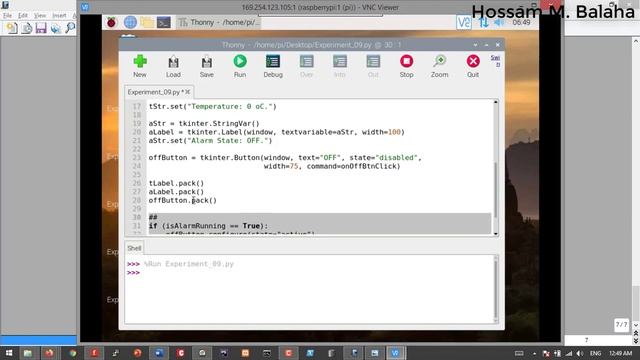Click the new document icon in background window toolbar
The height and width of the screenshot is (360, 640).
[x=12, y=28]
